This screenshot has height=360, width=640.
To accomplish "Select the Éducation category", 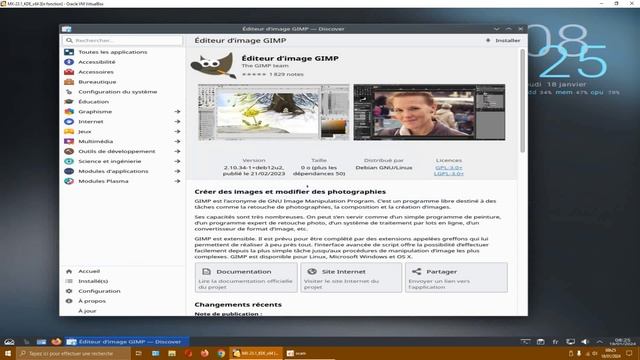I will tap(122, 102).
